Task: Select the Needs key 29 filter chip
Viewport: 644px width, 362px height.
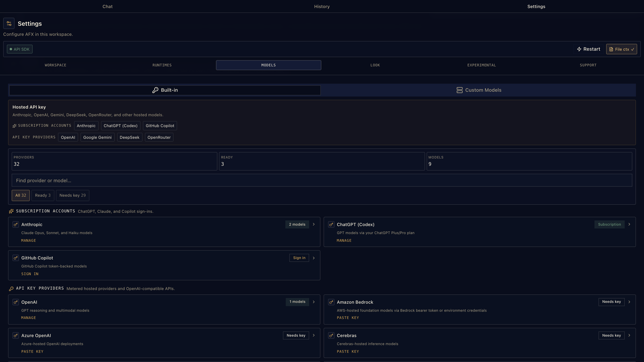Action: (72, 195)
